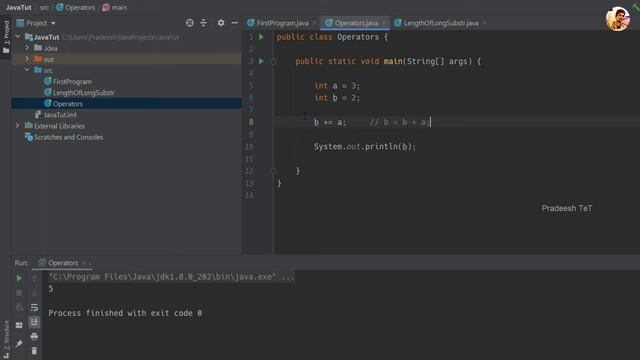The image size is (640, 360).
Task: Toggle scroll to end in Run console
Action: [x=34, y=322]
